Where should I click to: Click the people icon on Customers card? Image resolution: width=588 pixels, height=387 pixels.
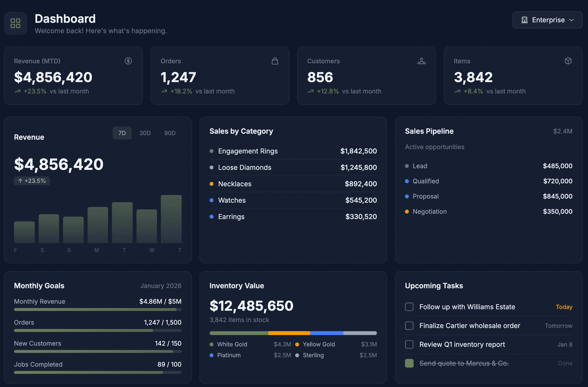click(x=421, y=61)
